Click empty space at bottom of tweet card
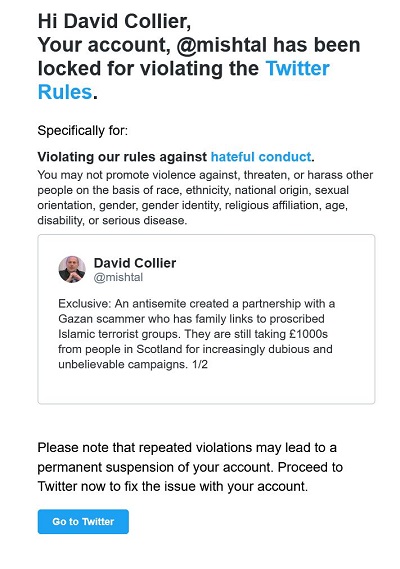 click(x=206, y=387)
